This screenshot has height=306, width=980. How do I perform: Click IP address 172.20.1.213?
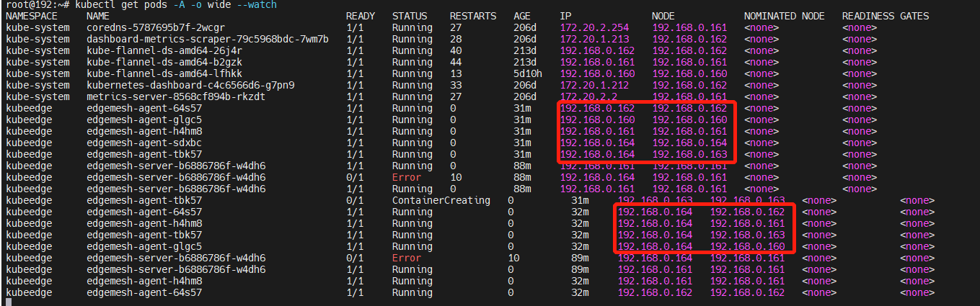click(x=594, y=39)
